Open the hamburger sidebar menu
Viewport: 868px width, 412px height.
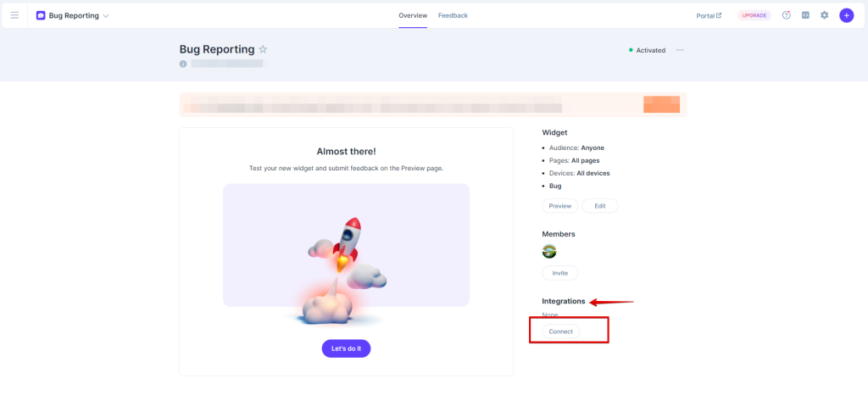[x=14, y=15]
